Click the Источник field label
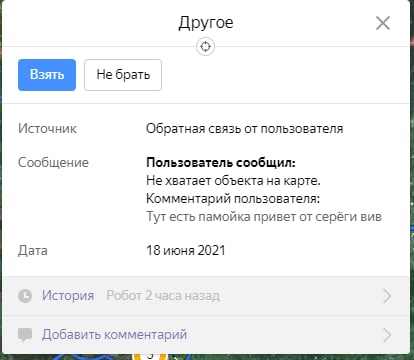This screenshot has width=414, height=360. tap(47, 129)
